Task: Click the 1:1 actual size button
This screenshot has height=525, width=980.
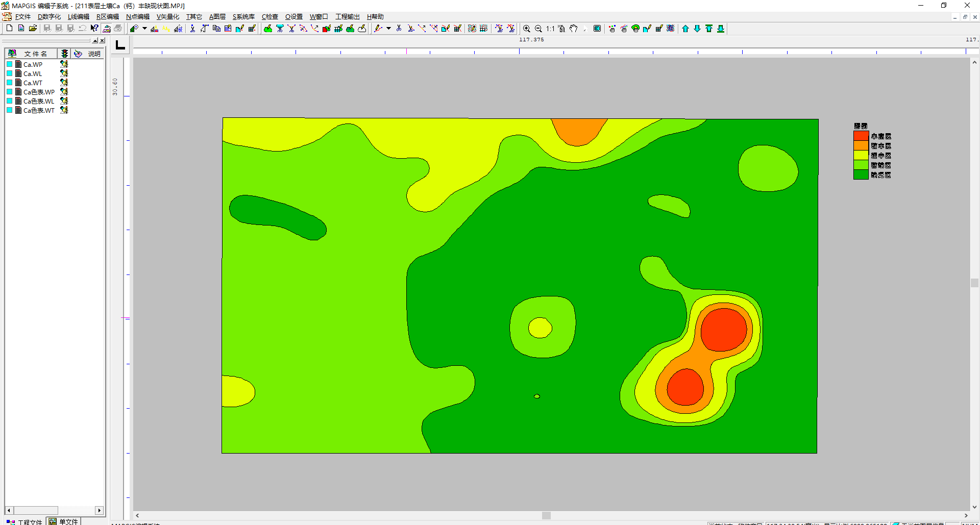Action: pos(550,29)
